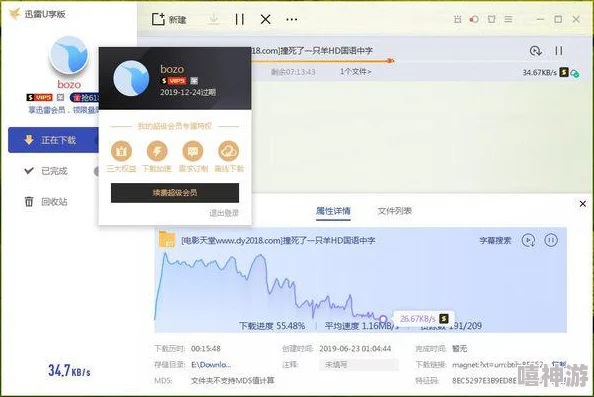Click the bozo avatar in the sidebar
Image resolution: width=594 pixels, height=397 pixels.
69,55
